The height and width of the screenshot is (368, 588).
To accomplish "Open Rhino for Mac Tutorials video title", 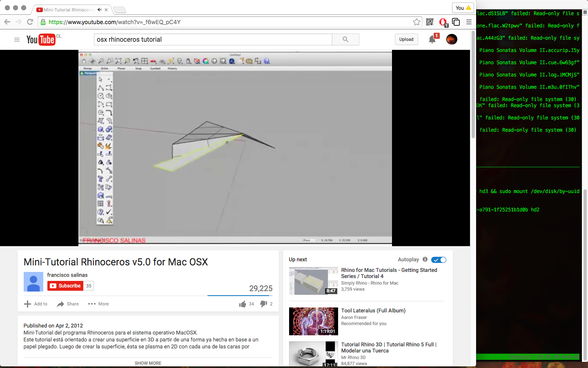I will [x=389, y=273].
